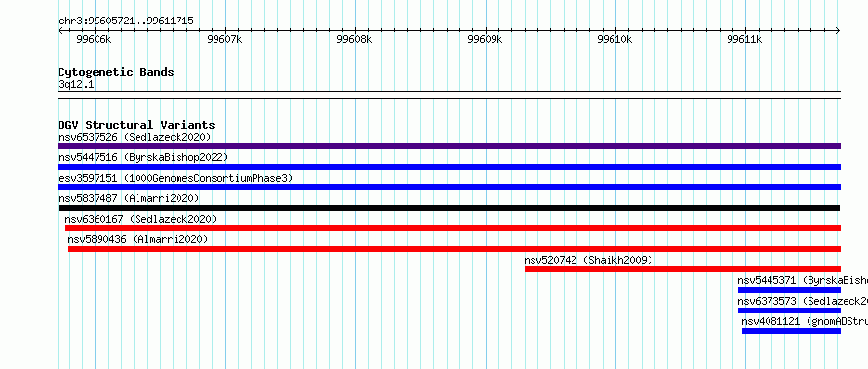
Task: Select the black nsv5837487 variant bar
Action: [x=449, y=208]
